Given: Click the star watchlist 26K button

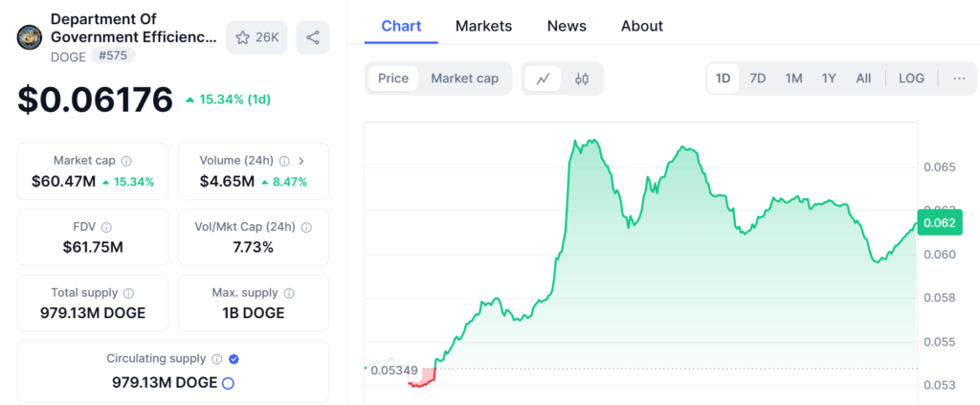Looking at the screenshot, I should point(257,37).
